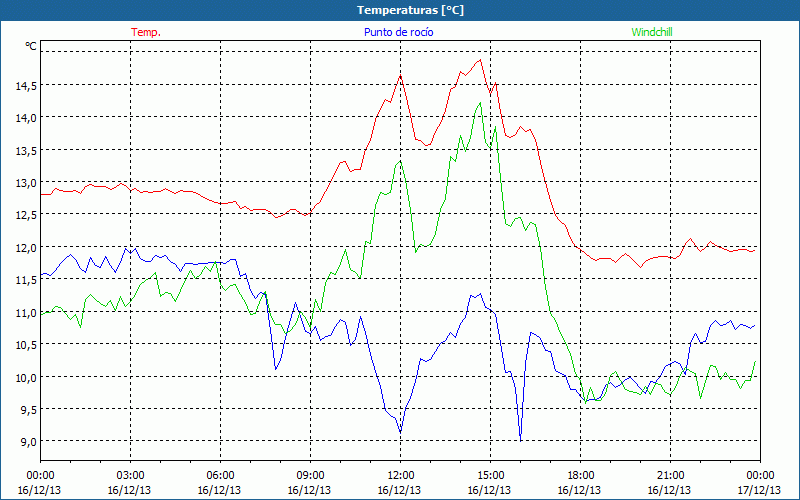Click the 13,0 y-axis value
This screenshot has height=500, width=800.
(26, 183)
